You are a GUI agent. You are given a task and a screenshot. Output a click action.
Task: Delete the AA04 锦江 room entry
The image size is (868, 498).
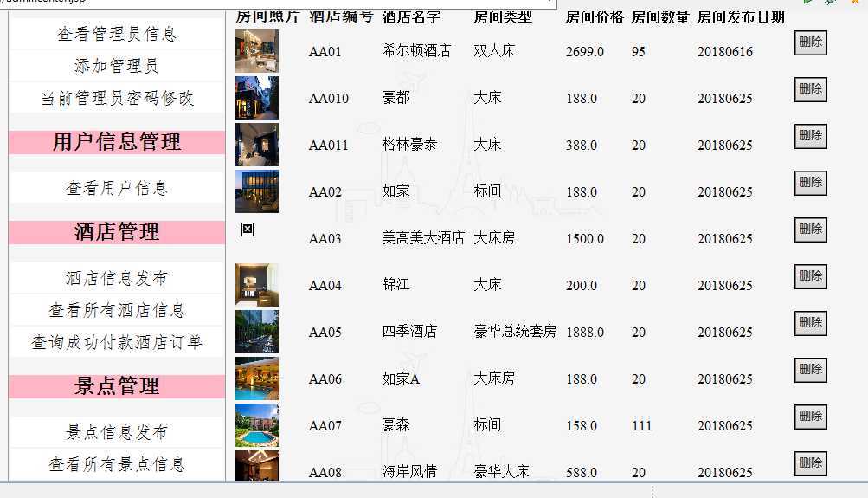[810, 276]
